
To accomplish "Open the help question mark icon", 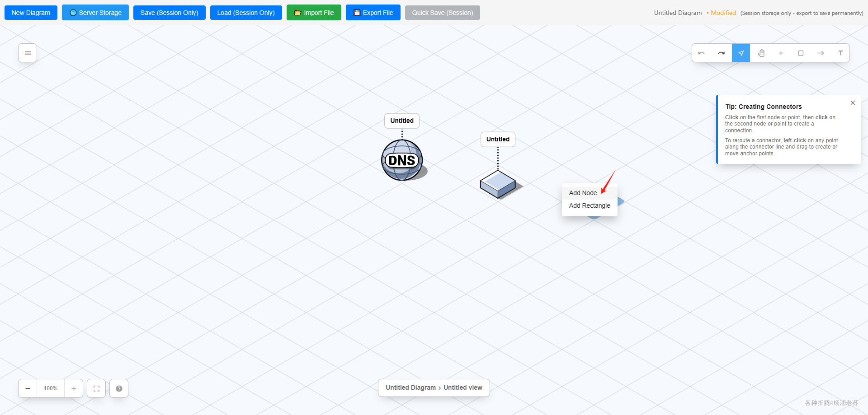I will (x=119, y=388).
